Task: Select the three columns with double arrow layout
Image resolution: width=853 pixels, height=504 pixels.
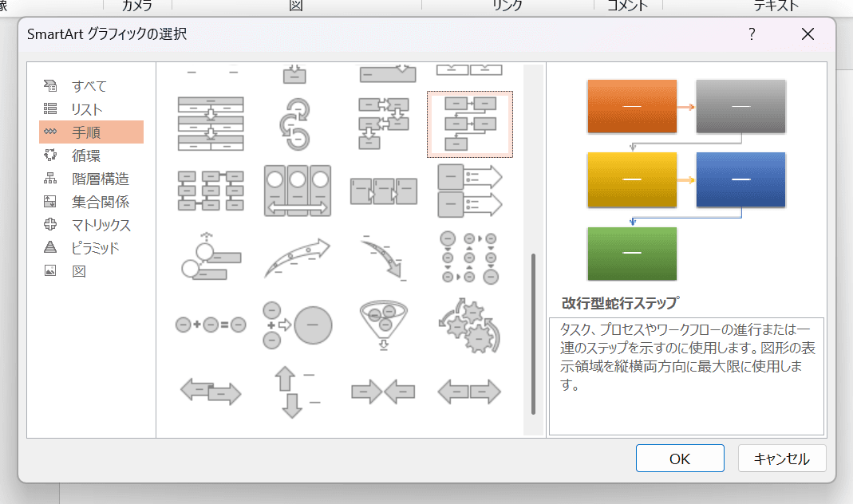Action: pos(297,191)
